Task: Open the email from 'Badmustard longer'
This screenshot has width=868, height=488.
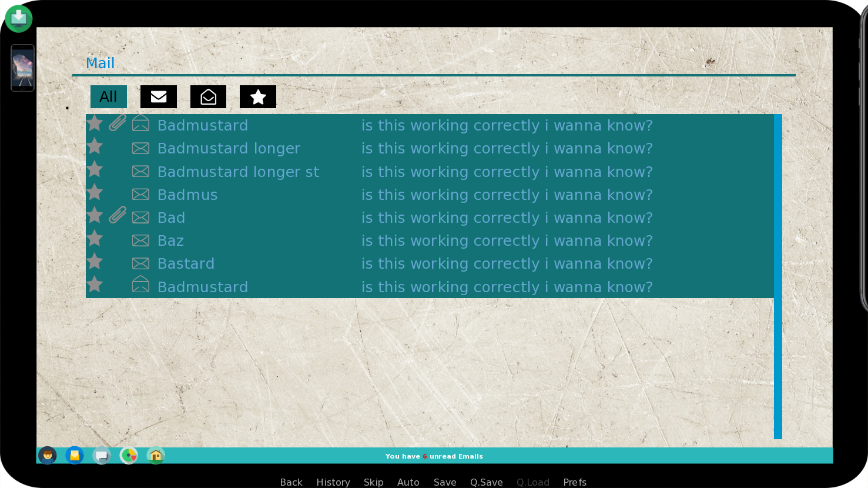Action: [x=229, y=148]
